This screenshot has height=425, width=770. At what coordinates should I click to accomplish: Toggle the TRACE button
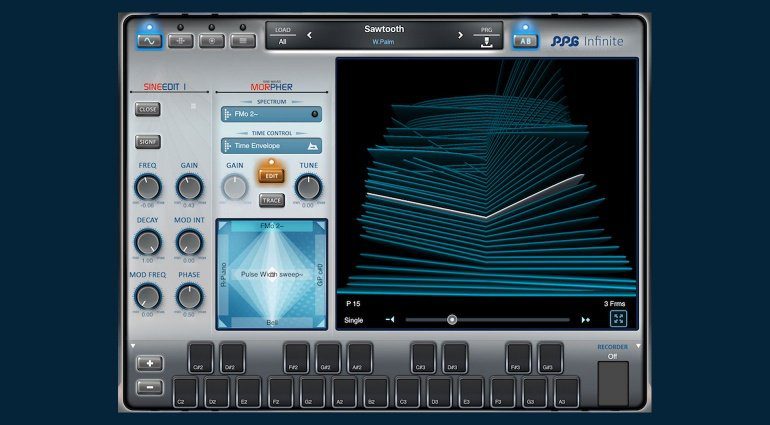coord(271,200)
